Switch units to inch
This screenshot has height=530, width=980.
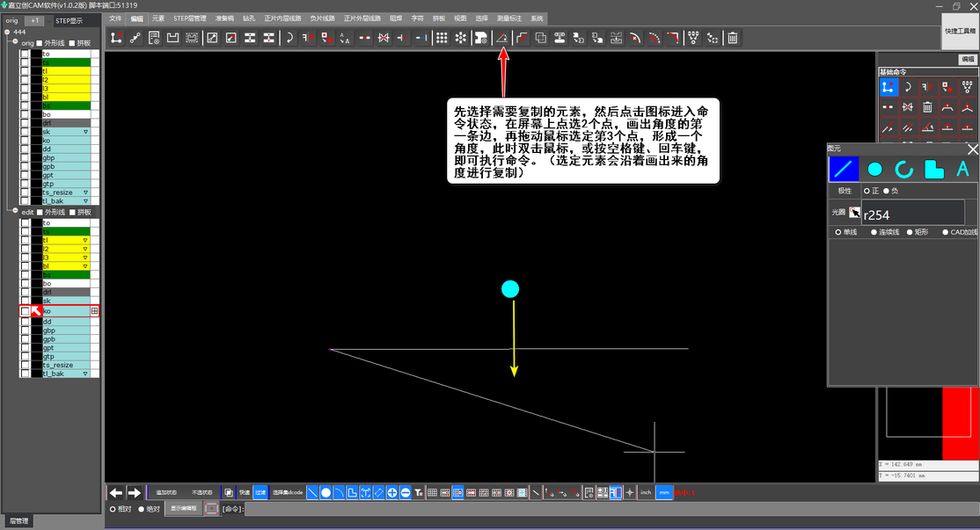tap(646, 492)
